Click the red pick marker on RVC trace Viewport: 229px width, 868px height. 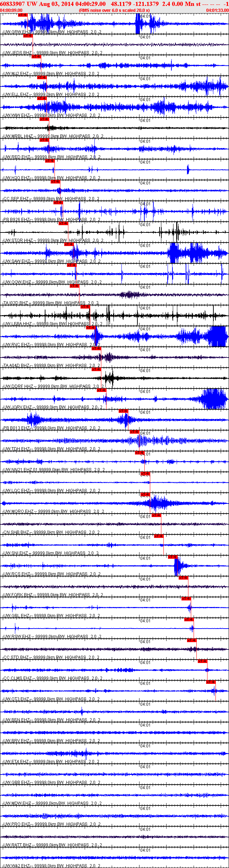pyautogui.click(x=91, y=328)
